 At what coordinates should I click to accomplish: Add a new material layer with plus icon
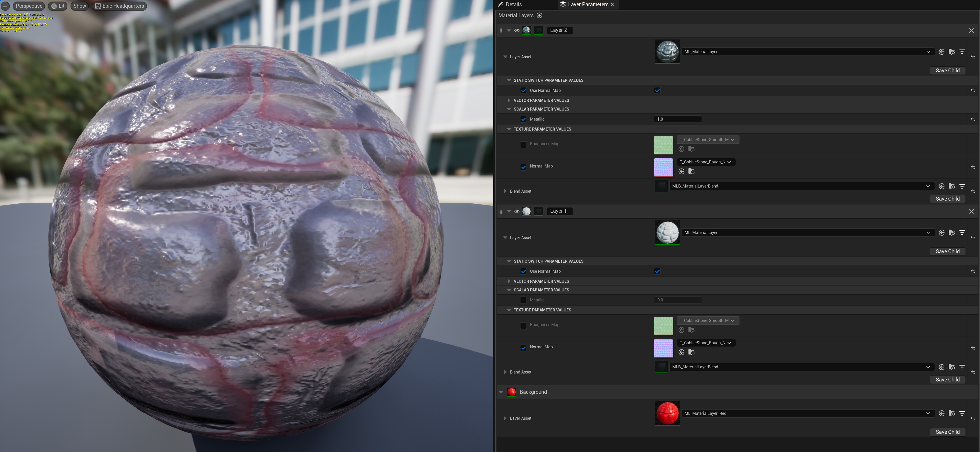point(539,15)
